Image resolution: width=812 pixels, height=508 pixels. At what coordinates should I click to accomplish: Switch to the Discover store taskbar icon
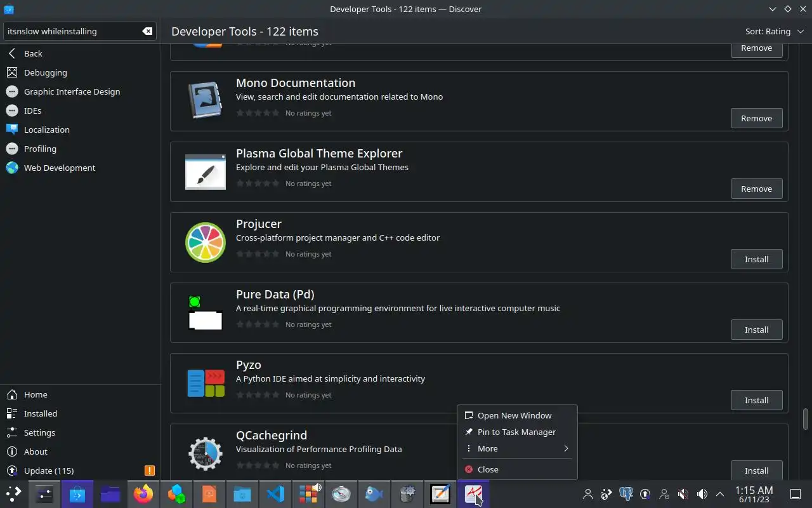pyautogui.click(x=77, y=494)
